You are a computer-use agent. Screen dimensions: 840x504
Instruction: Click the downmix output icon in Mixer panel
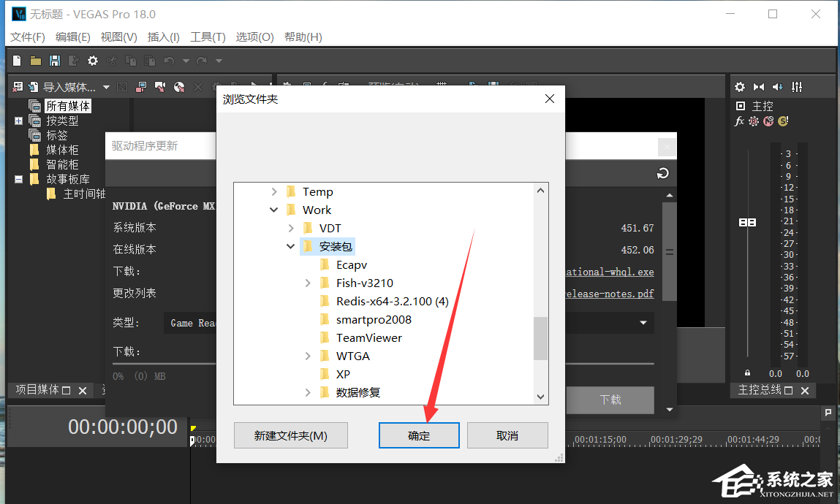758,86
